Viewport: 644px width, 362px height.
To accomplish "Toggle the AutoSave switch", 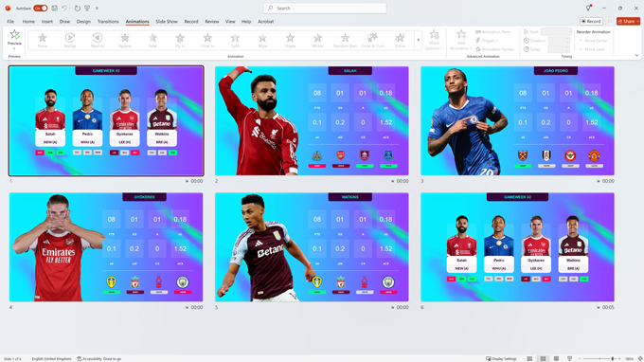I will (x=40, y=9).
